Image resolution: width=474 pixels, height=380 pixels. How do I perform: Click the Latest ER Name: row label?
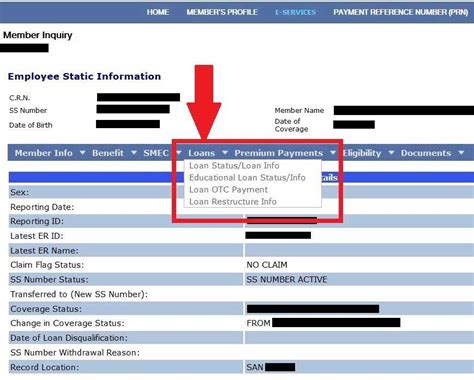44,251
